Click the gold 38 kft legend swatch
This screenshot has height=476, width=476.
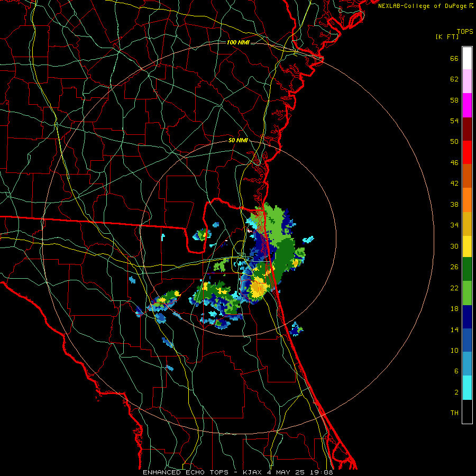467,224
